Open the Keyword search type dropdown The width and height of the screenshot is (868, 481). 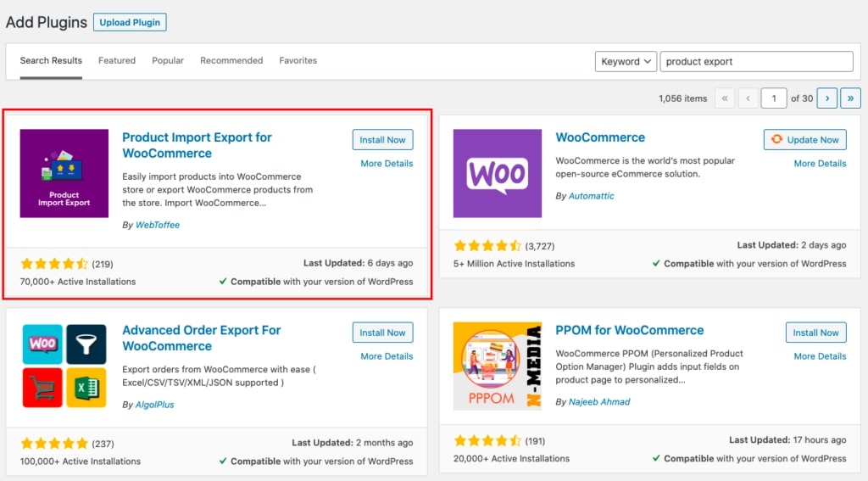[626, 62]
